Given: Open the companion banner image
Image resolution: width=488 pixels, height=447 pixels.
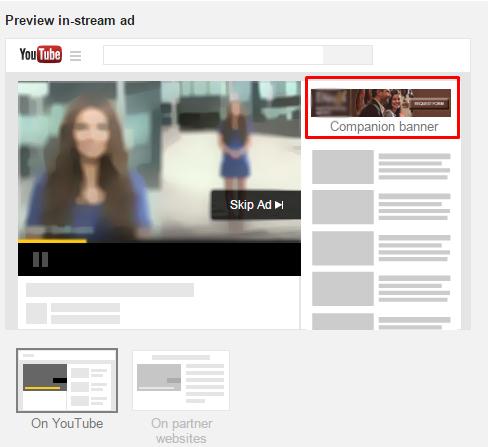Looking at the screenshot, I should pos(381,103).
